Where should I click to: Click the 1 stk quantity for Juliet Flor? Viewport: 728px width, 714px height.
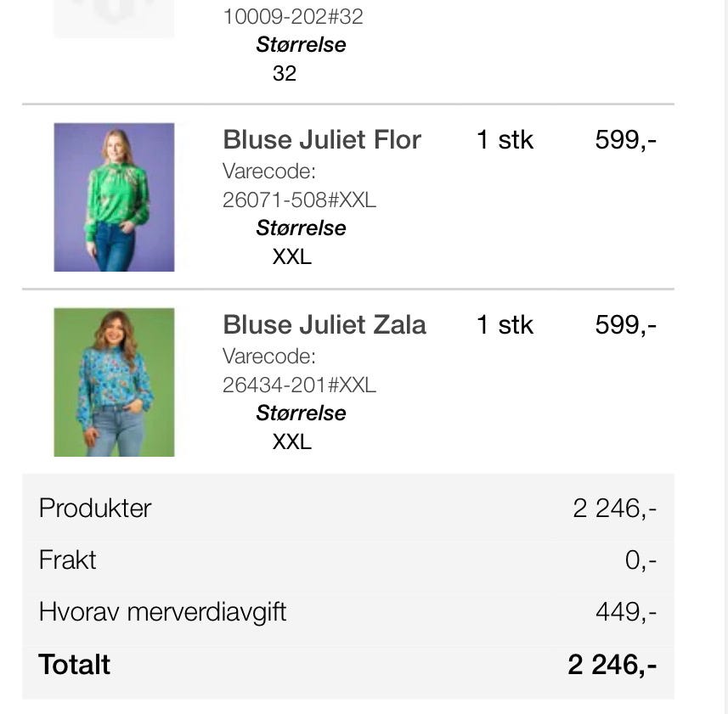(505, 139)
